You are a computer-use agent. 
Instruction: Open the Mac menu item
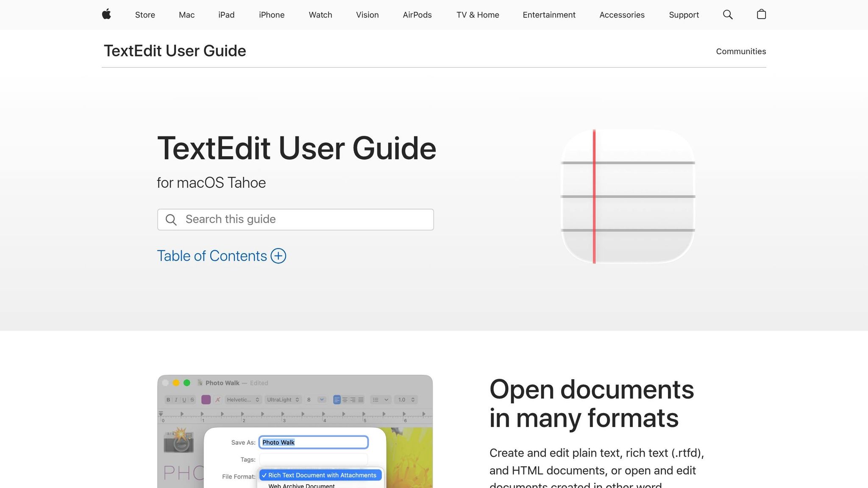(x=186, y=15)
